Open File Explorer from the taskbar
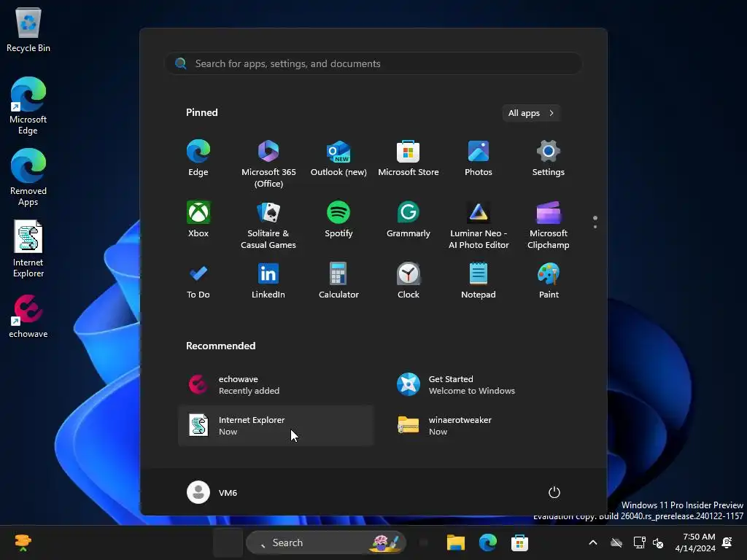The height and width of the screenshot is (560, 747). (x=456, y=542)
